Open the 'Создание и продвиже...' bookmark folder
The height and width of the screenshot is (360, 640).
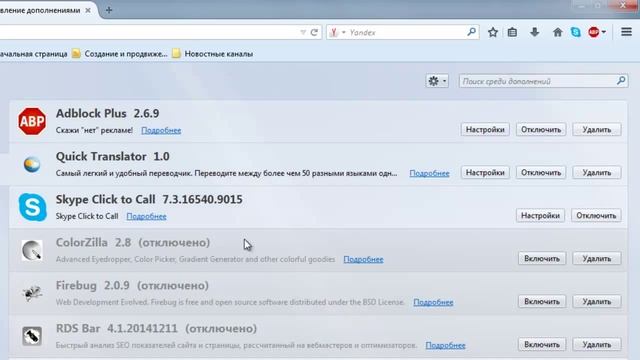pyautogui.click(x=120, y=54)
